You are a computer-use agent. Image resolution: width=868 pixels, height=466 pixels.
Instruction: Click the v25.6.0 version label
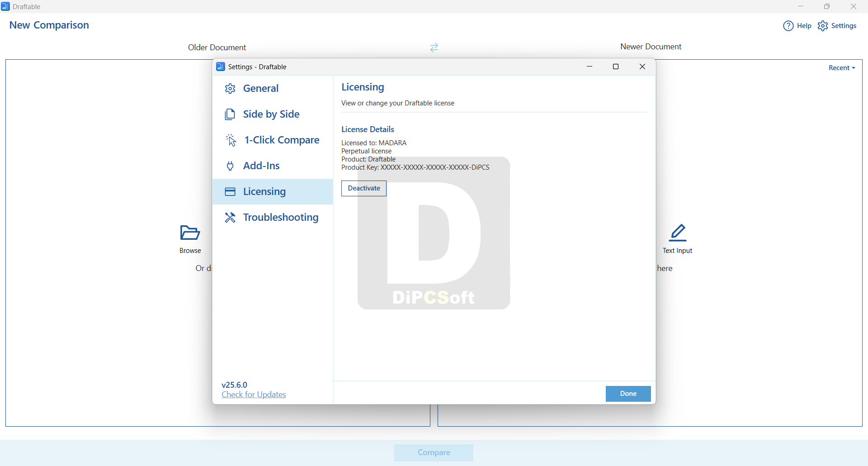(235, 385)
